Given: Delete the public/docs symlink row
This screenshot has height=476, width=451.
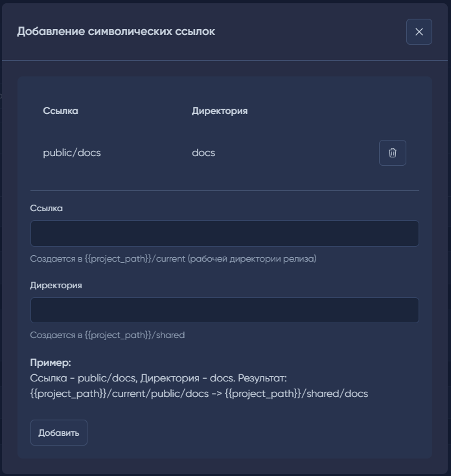Looking at the screenshot, I should click(392, 153).
